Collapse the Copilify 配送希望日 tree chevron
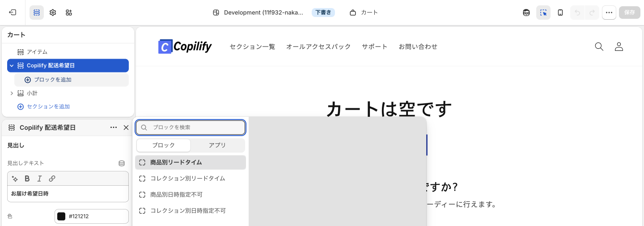644x226 pixels. [12, 66]
